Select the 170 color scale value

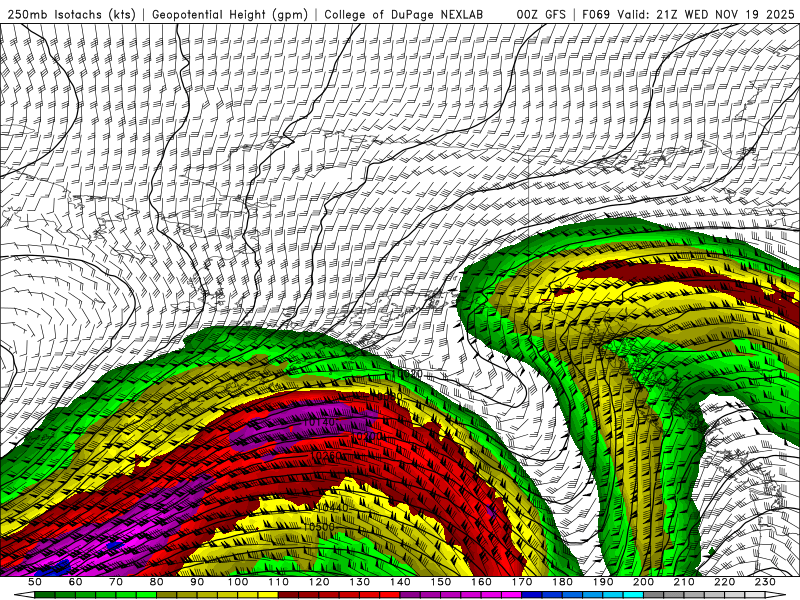pos(522,582)
